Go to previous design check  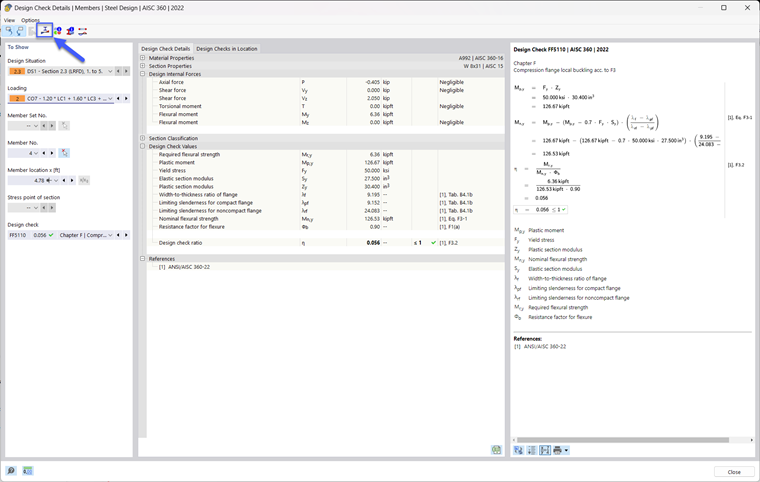tap(118, 235)
